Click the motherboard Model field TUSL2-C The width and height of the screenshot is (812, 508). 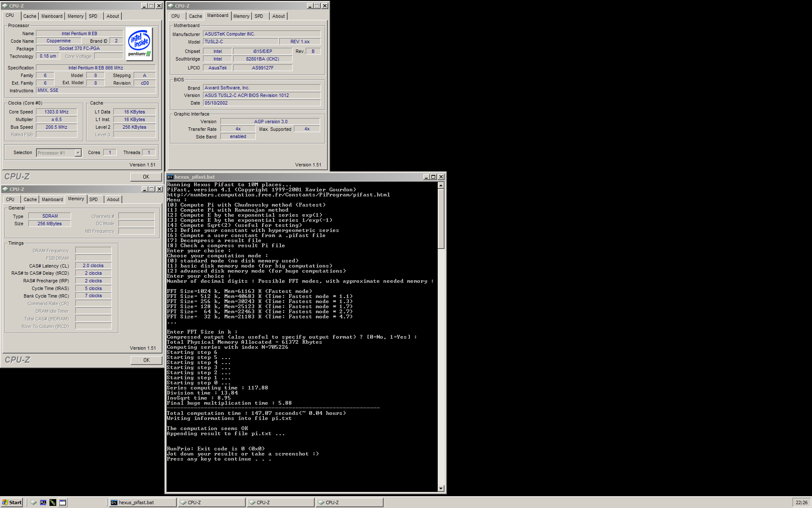click(x=241, y=41)
